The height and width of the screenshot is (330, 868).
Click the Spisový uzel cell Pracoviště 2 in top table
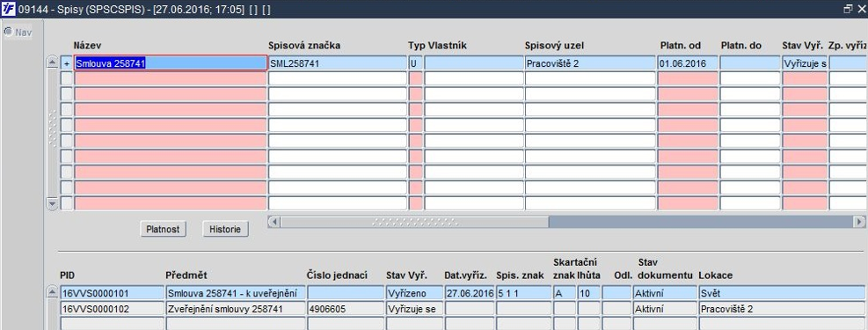(590, 63)
